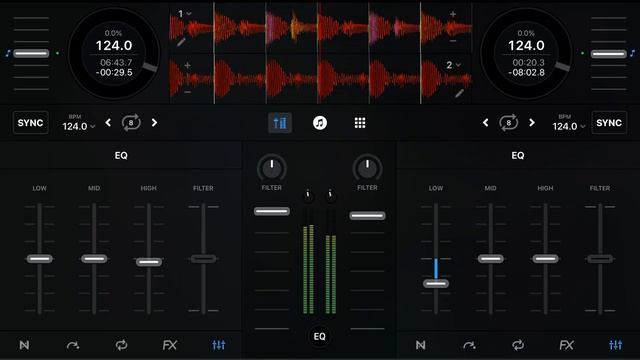
Task: Halve loop length on right deck
Action: (x=485, y=122)
